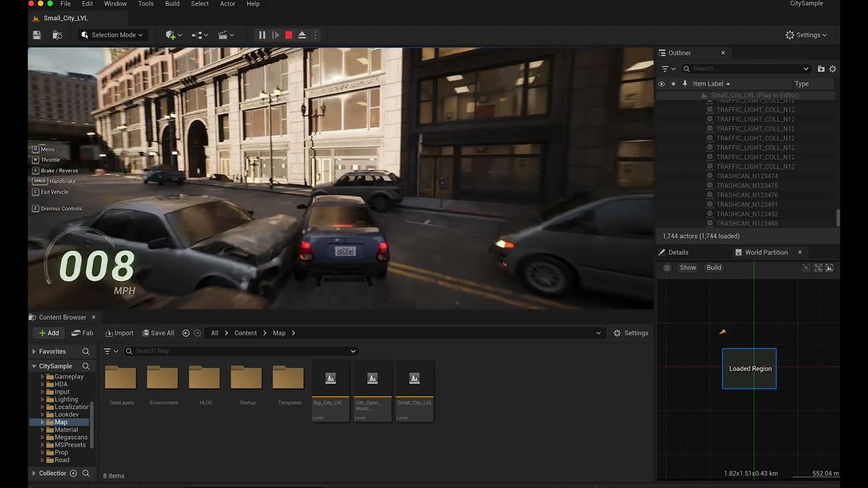The width and height of the screenshot is (868, 488).
Task: Open the Outliner search history dropdown
Action: 806,68
